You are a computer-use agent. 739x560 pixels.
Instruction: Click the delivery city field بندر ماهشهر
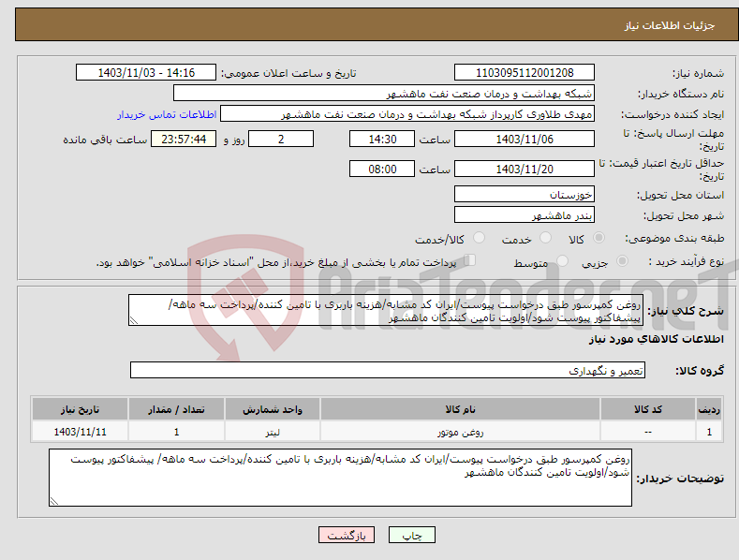click(x=525, y=215)
